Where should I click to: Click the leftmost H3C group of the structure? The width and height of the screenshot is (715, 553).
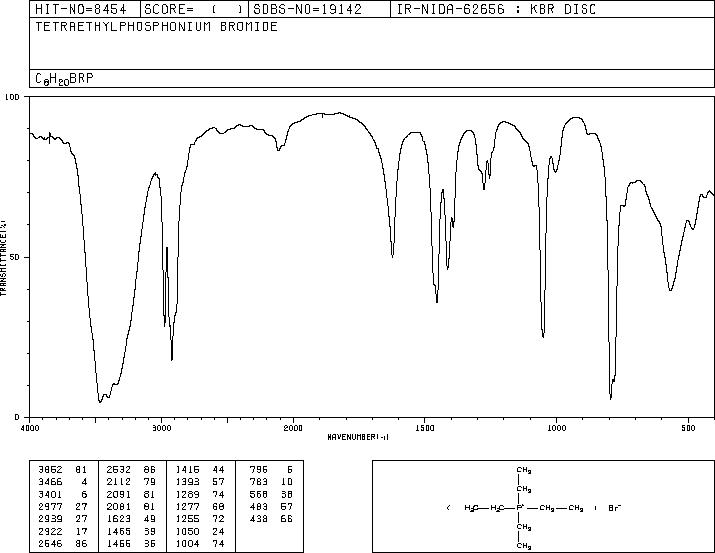click(x=471, y=508)
